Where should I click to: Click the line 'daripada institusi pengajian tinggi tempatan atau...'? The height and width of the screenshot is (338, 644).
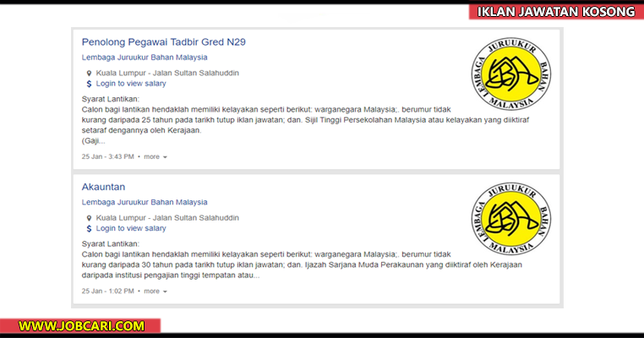171,275
